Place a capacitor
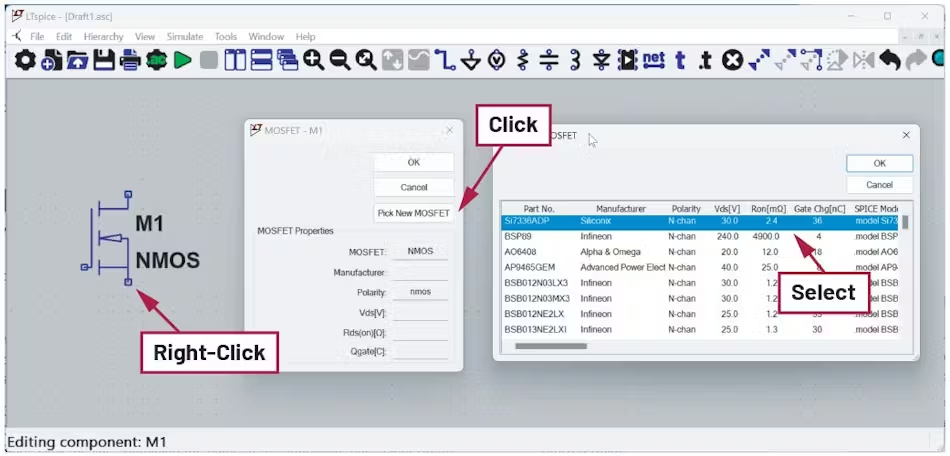Viewport: 950px width, 456px height. point(549,60)
